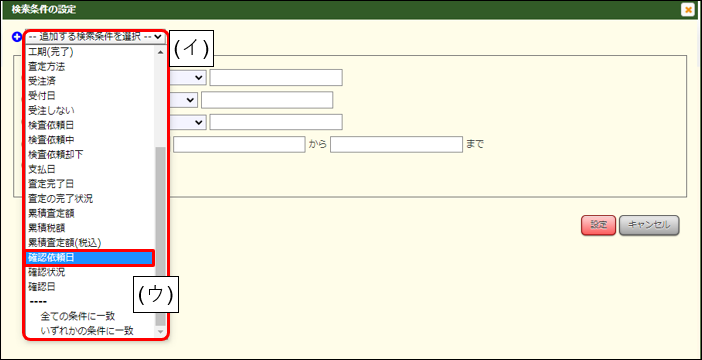Screen dimensions: 702x360
Task: Pick 受付日 in the condition list
Action: coord(90,95)
